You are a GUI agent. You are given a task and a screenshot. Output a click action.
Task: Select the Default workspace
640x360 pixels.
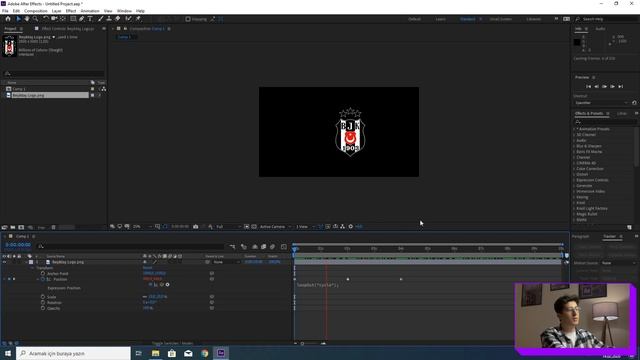coord(414,19)
